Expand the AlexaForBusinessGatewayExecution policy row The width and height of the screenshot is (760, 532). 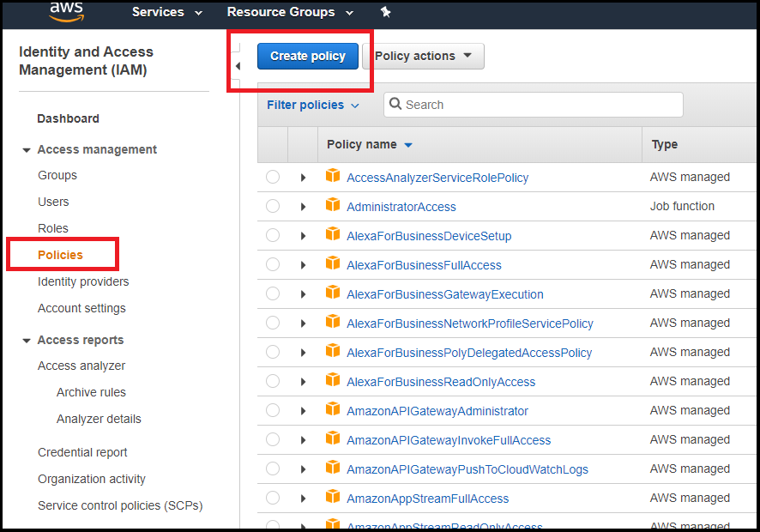(x=303, y=294)
